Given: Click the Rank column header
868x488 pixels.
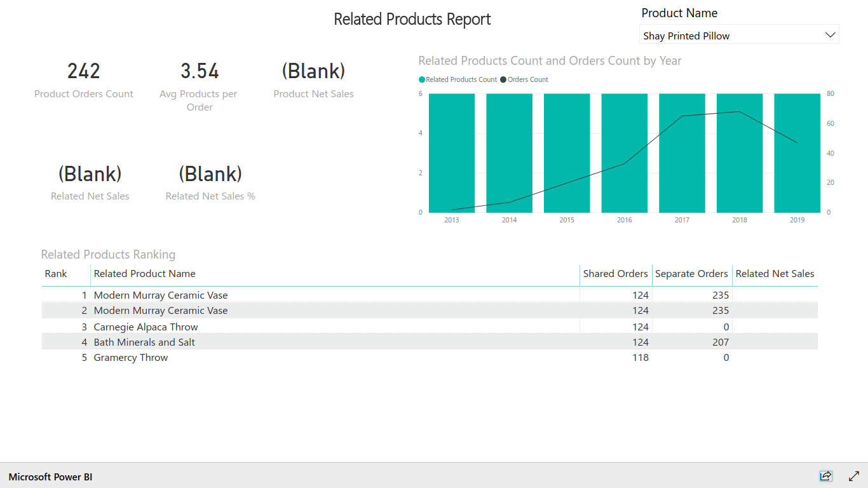Looking at the screenshot, I should tap(55, 274).
